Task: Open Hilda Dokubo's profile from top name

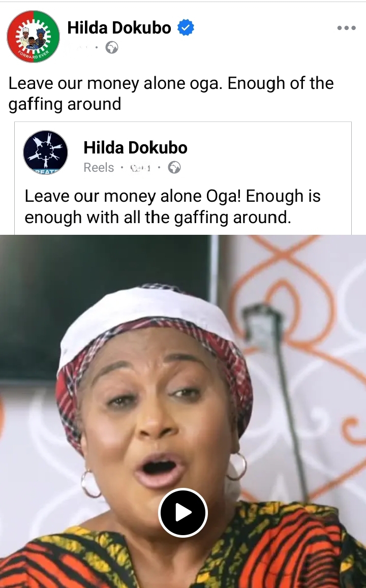Action: pos(119,28)
